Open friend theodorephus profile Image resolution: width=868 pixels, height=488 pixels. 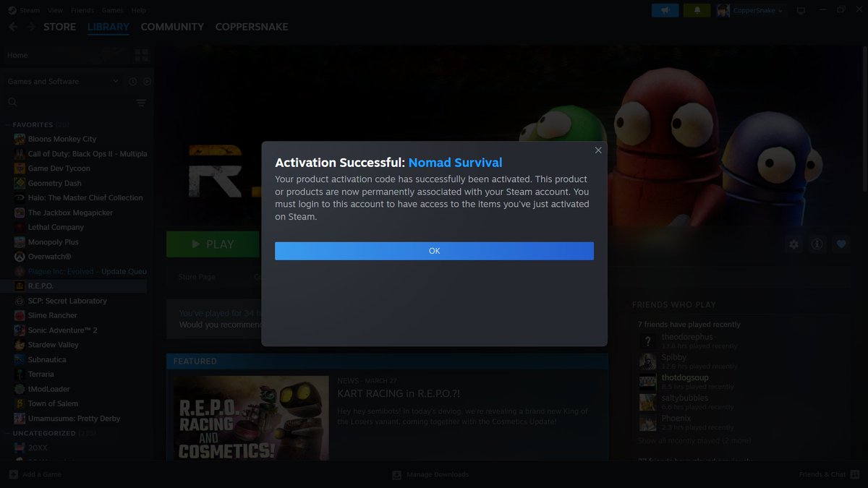tap(686, 337)
